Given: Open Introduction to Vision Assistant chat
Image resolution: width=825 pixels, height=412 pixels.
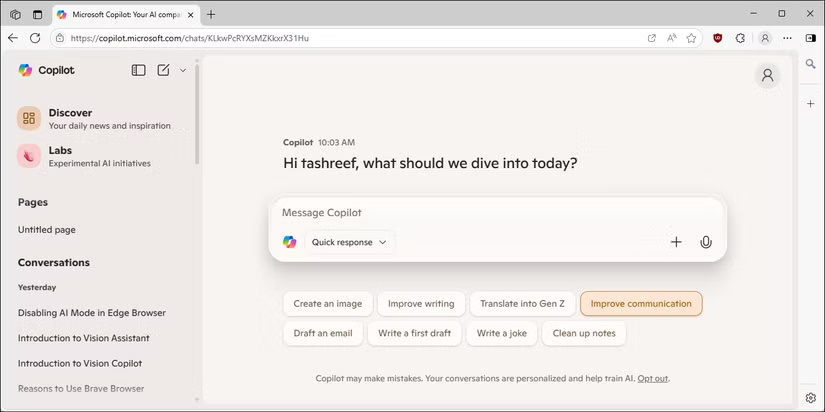Looking at the screenshot, I should click(84, 338).
